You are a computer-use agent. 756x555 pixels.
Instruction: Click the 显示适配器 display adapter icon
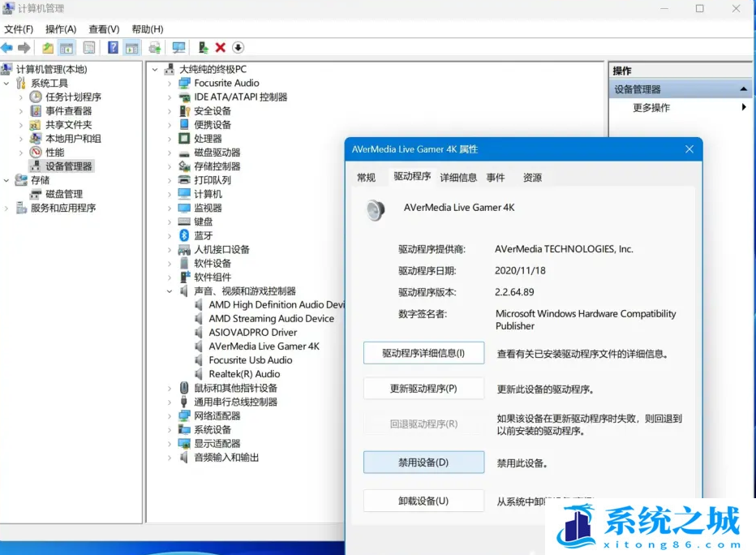184,444
